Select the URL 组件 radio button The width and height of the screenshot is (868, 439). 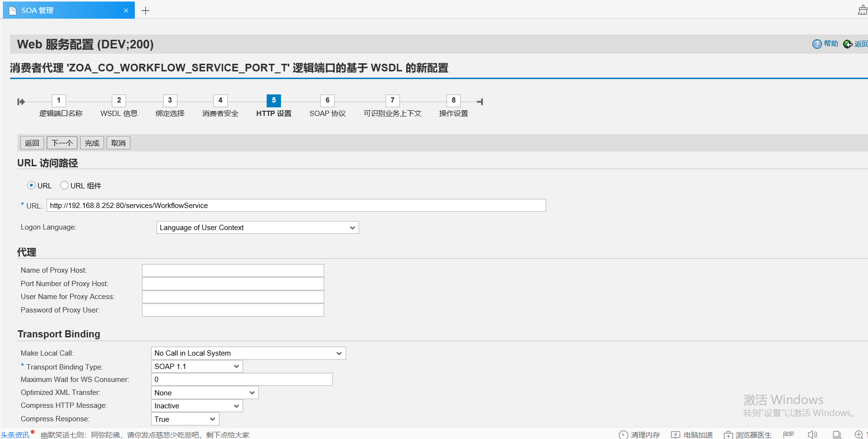pyautogui.click(x=64, y=185)
